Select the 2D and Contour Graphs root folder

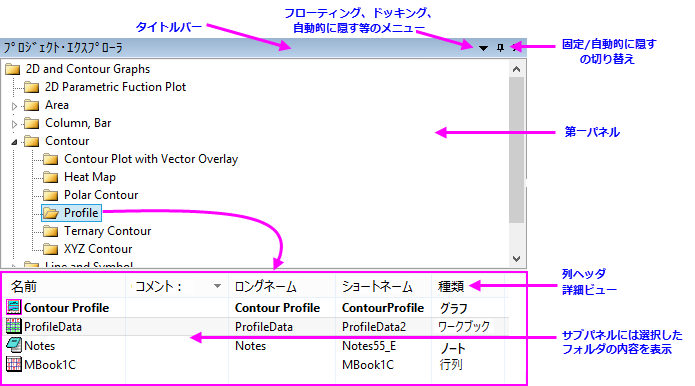pyautogui.click(x=88, y=69)
